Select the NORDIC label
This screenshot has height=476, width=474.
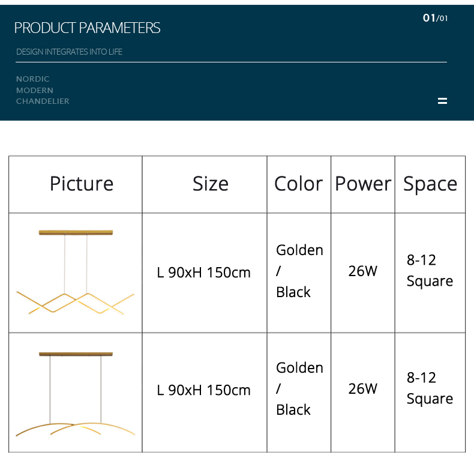coord(33,79)
